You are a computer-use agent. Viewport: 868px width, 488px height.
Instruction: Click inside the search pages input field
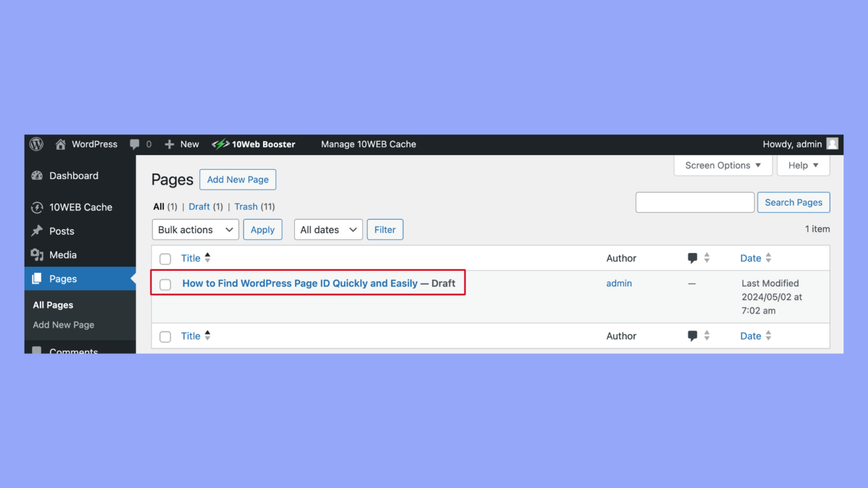[694, 202]
